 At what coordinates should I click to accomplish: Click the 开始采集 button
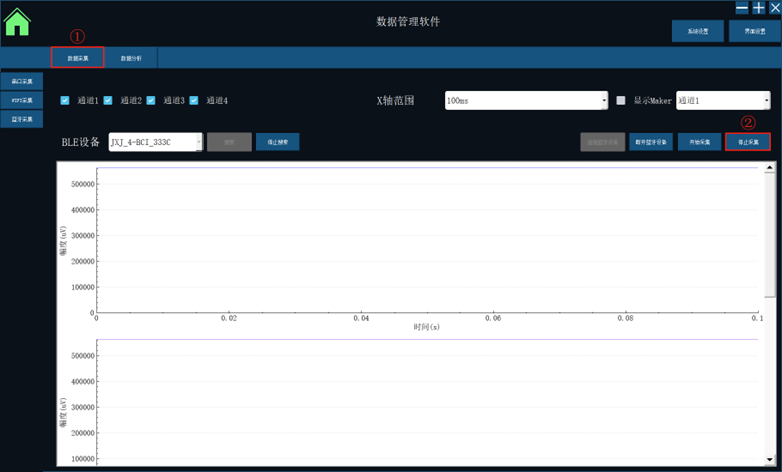(699, 142)
